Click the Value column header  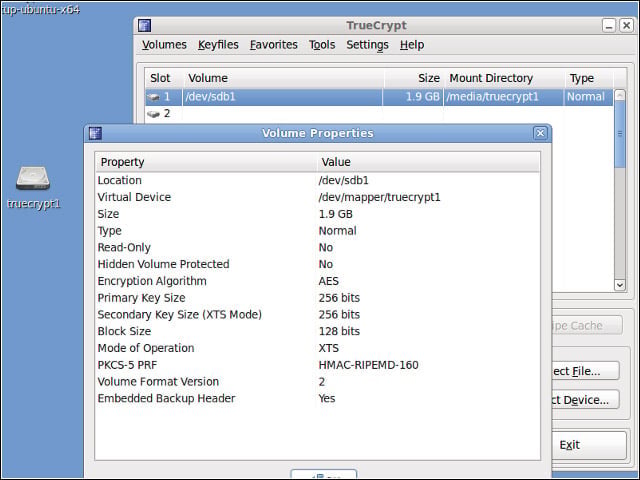point(428,162)
